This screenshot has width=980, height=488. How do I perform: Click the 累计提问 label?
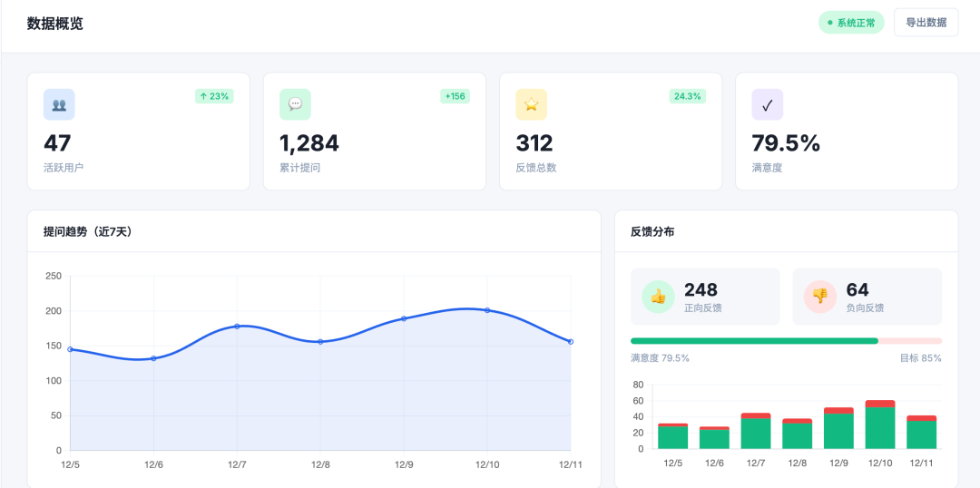pyautogui.click(x=300, y=168)
